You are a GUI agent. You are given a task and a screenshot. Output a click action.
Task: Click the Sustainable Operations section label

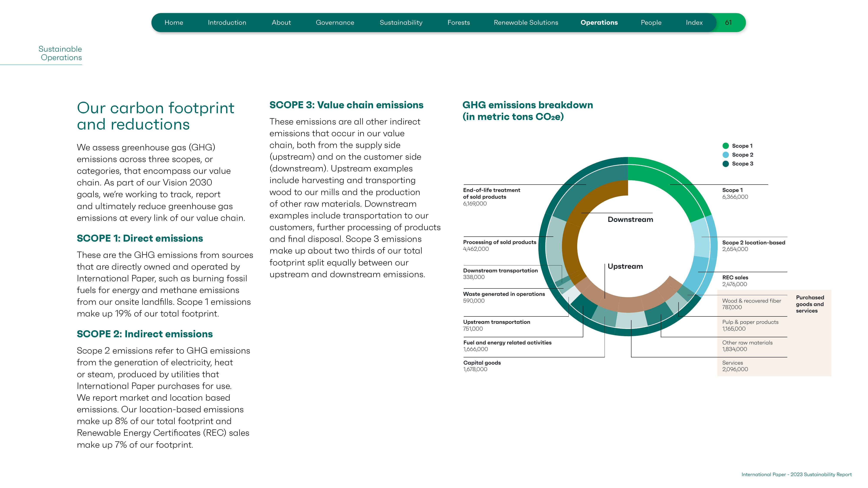[x=60, y=53]
